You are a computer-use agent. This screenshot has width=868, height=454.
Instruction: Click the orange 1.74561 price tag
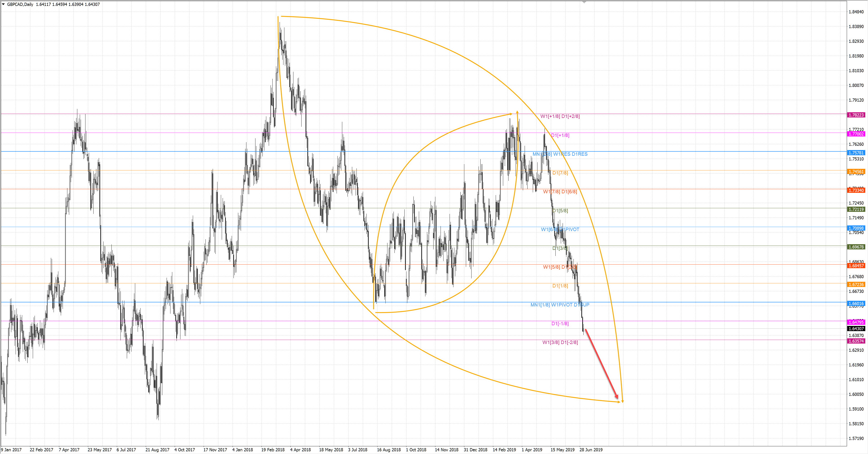856,172
